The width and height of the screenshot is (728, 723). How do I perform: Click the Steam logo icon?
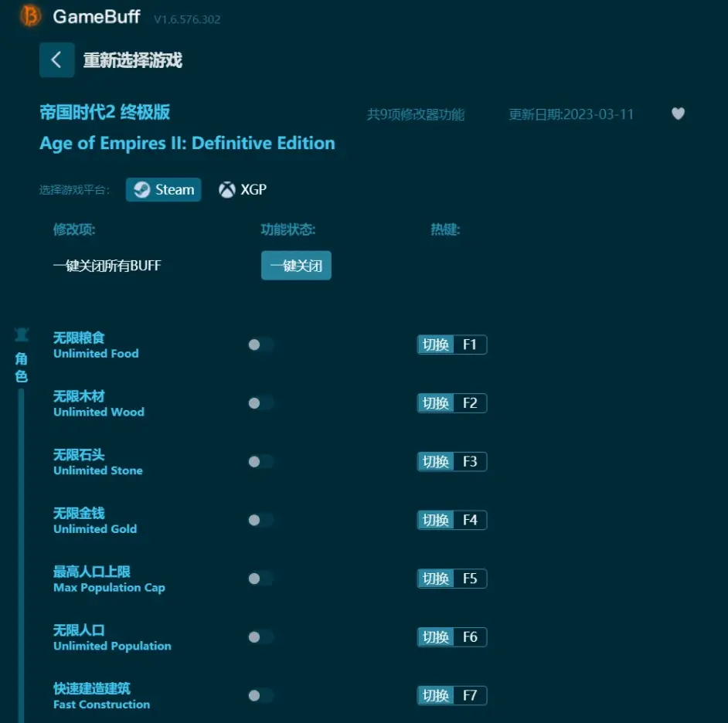point(141,189)
